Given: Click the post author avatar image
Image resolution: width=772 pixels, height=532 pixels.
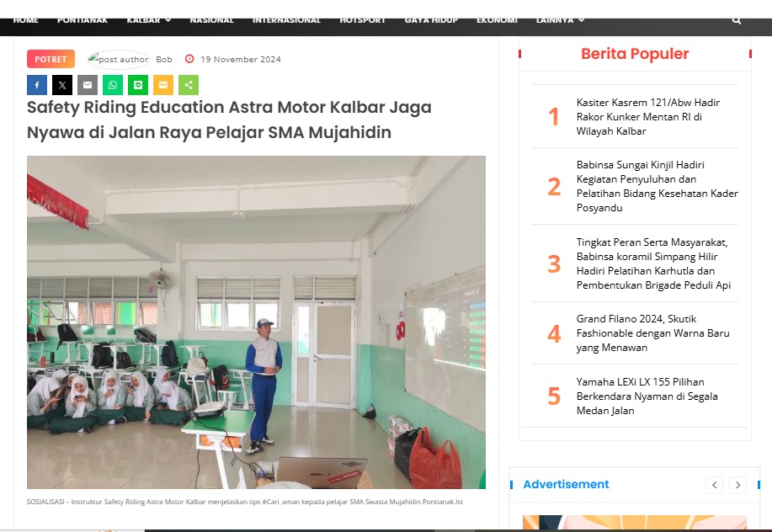Looking at the screenshot, I should pyautogui.click(x=118, y=59).
